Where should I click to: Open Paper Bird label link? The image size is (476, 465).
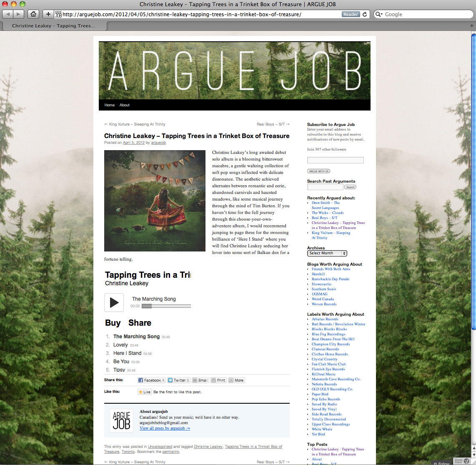click(x=320, y=394)
